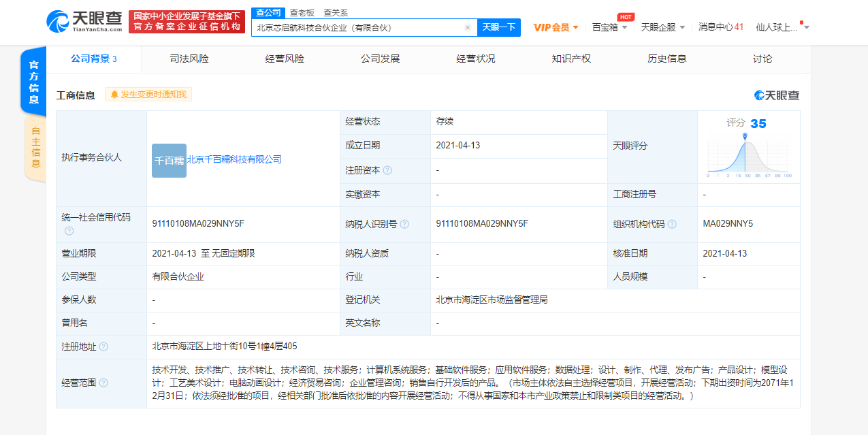This screenshot has height=435, width=868.
Task: Click help icon next to 纳税人识别号
Action: point(405,224)
